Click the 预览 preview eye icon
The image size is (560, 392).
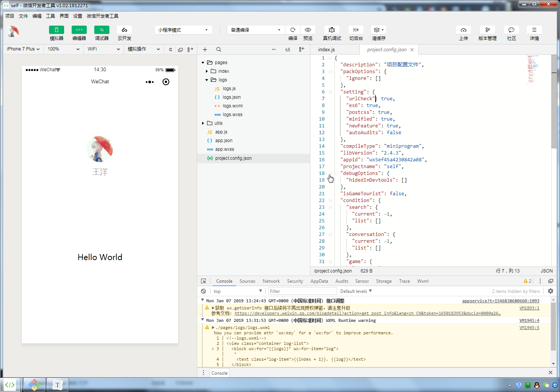pos(308,30)
